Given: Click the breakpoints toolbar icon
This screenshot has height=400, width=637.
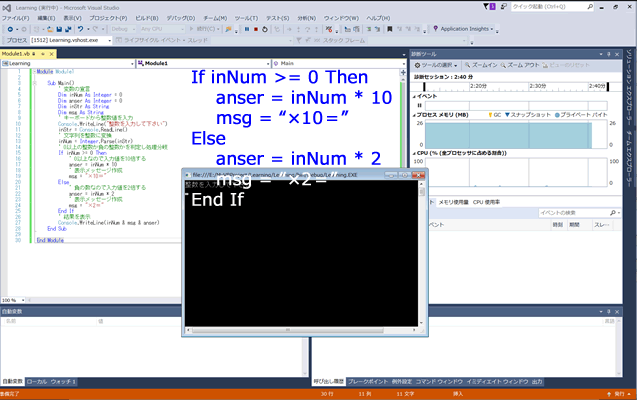Looking at the screenshot, I should pyautogui.click(x=329, y=29).
